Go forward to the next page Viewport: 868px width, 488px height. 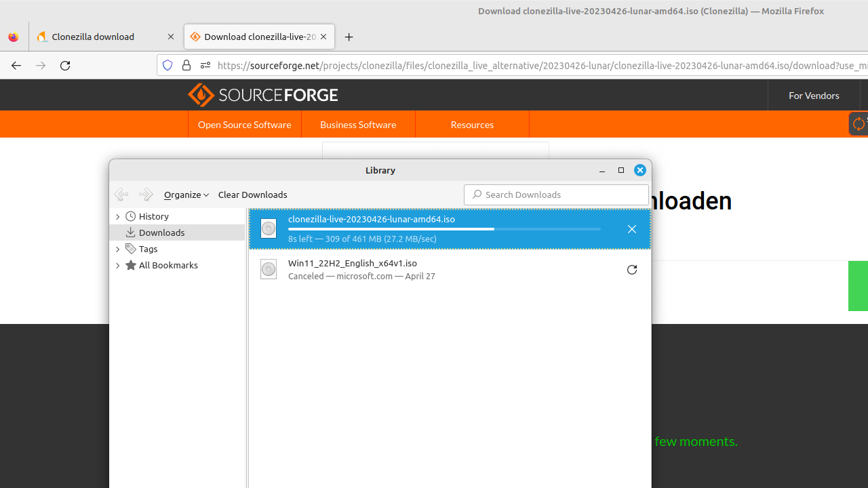(41, 66)
